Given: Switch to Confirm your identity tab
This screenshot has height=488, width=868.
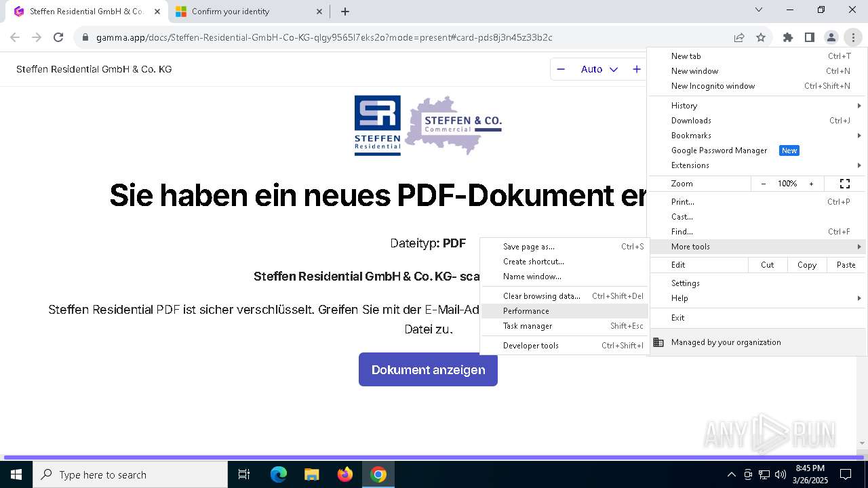Looking at the screenshot, I should point(249,12).
